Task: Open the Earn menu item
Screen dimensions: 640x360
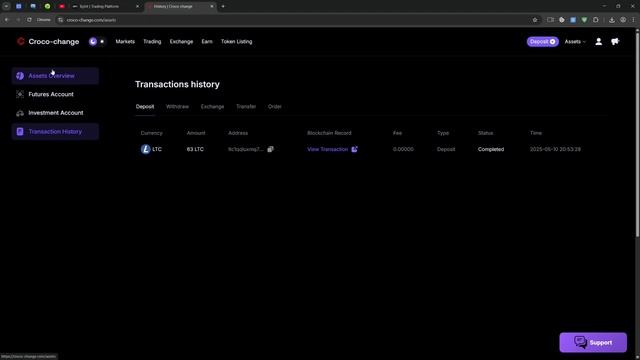Action: point(207,42)
